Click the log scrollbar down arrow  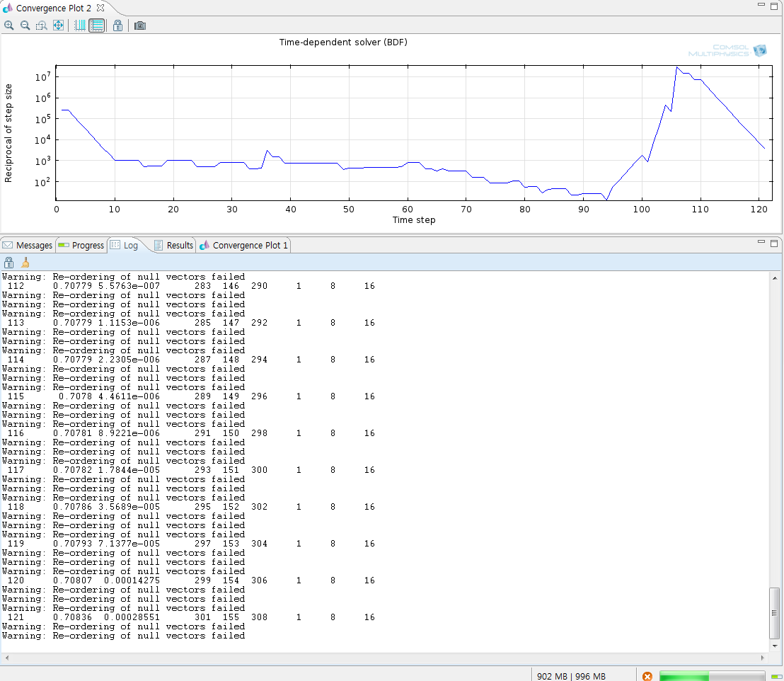(x=775, y=646)
